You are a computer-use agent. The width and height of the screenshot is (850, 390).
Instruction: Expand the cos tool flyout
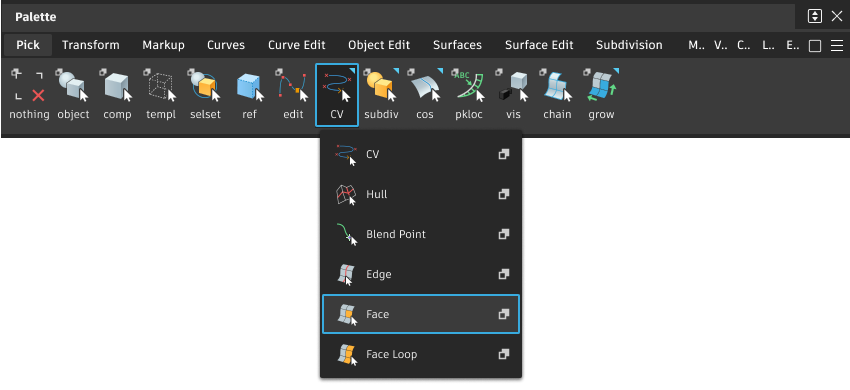pyautogui.click(x=440, y=71)
